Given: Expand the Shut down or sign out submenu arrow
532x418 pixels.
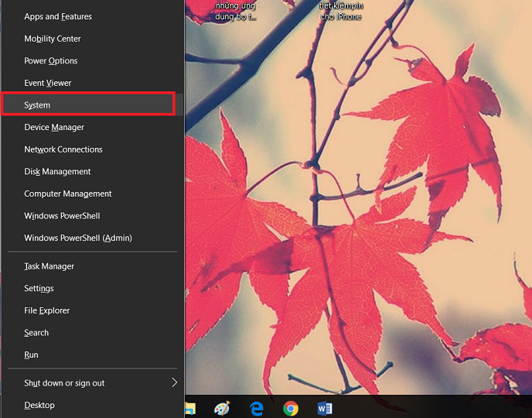Looking at the screenshot, I should click(174, 382).
